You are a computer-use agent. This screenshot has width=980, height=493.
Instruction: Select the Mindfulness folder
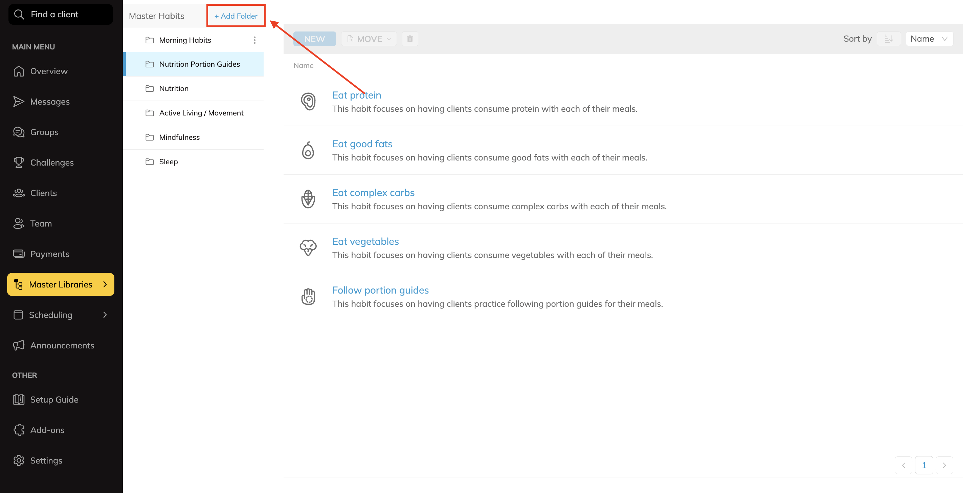179,137
